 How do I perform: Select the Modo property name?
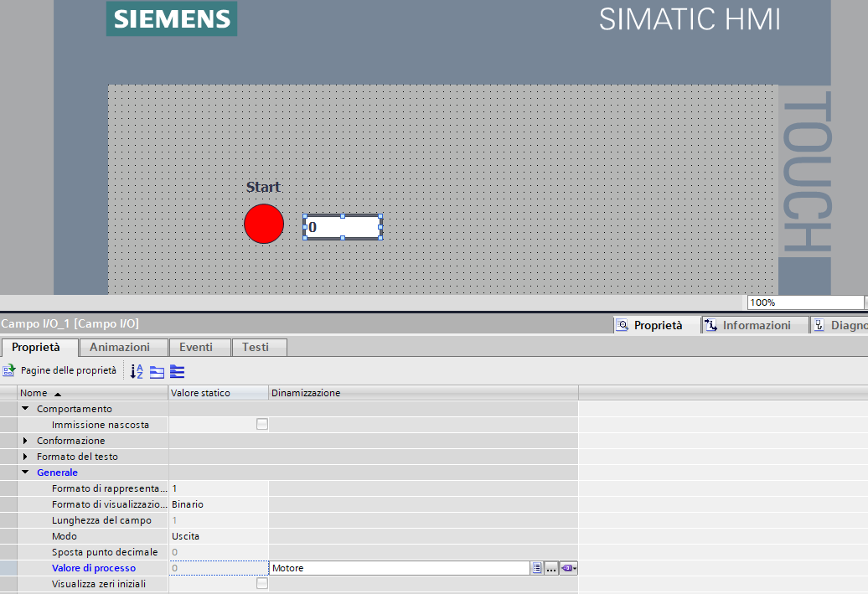(x=65, y=536)
